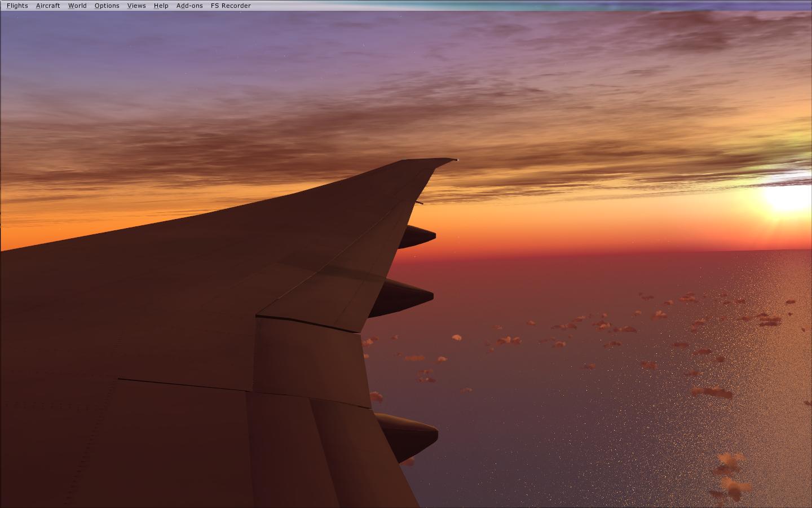Viewport: 812px width, 508px height.
Task: Open the Add-ons menu
Action: pos(189,6)
